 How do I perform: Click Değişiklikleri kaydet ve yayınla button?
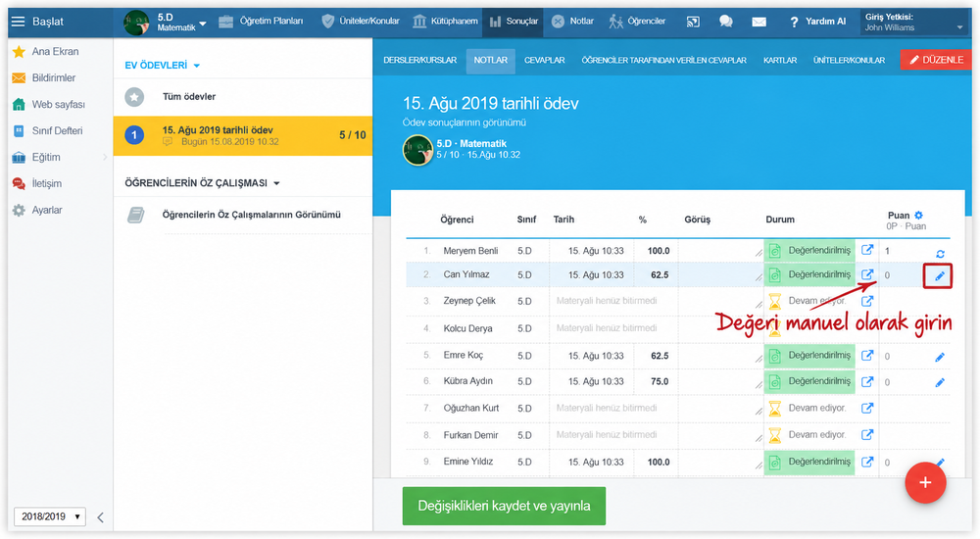tap(504, 506)
